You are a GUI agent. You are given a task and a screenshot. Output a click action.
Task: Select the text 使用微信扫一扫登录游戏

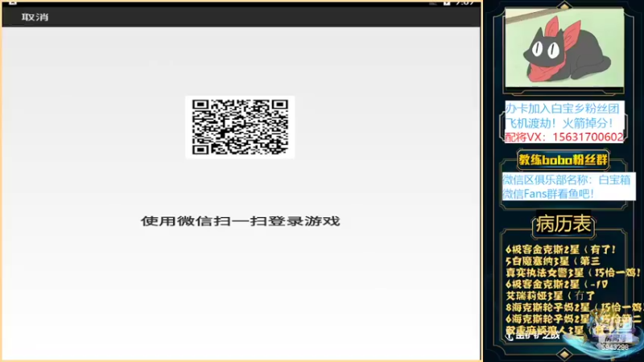(x=240, y=221)
